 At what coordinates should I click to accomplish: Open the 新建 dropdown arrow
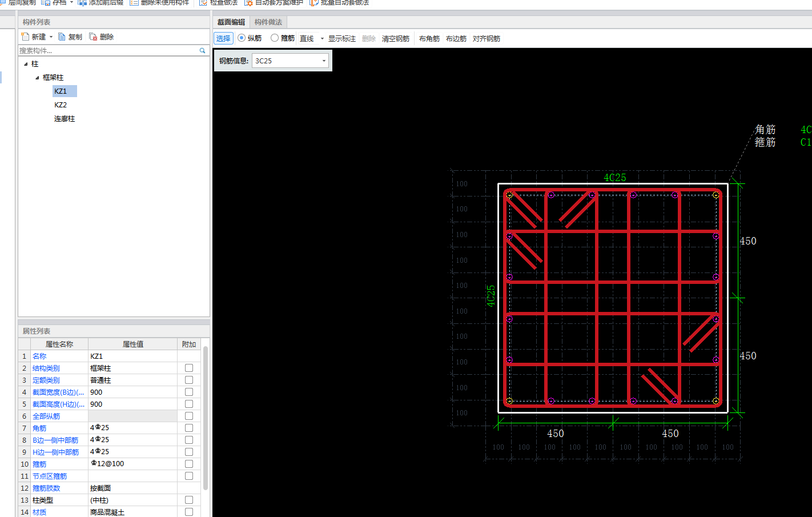click(x=51, y=37)
